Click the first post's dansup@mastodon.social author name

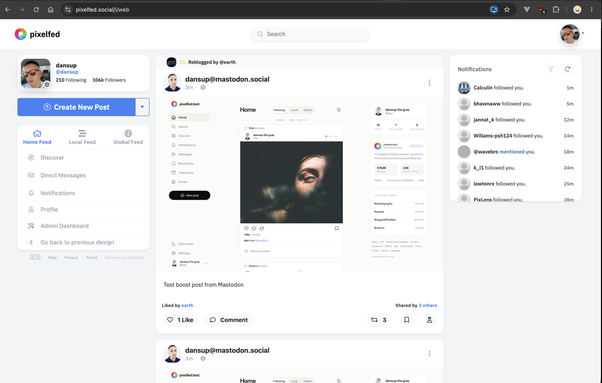pyautogui.click(x=227, y=79)
